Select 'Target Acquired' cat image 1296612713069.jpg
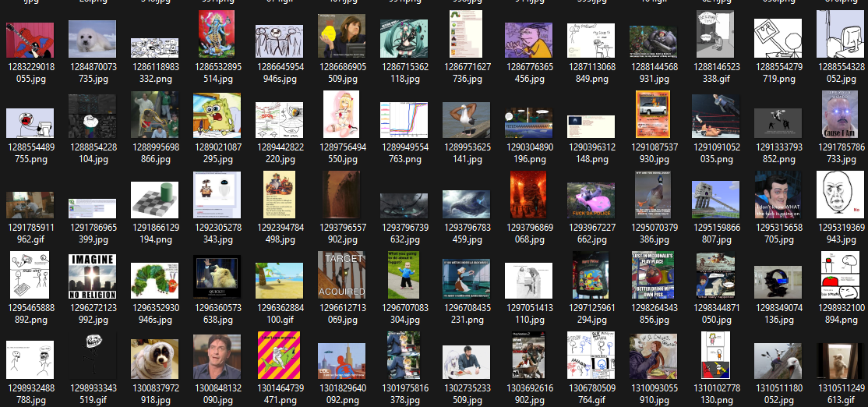Screen dimensions: 868x407 pyautogui.click(x=341, y=274)
